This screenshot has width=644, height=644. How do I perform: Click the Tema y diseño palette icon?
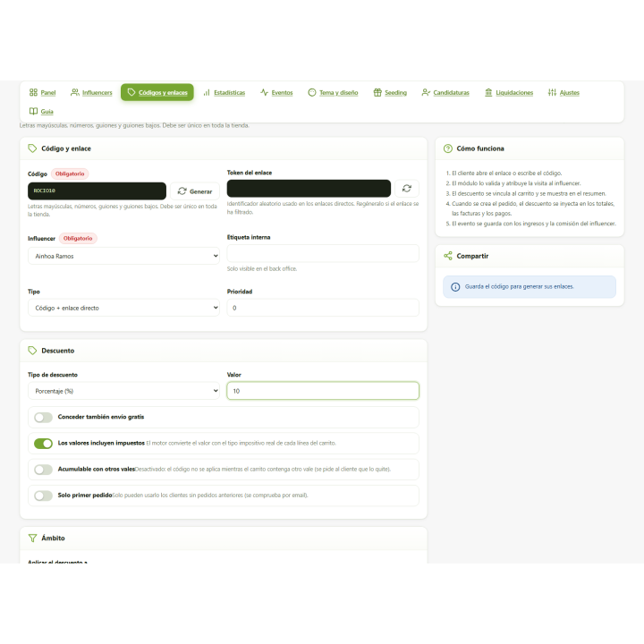pos(312,92)
